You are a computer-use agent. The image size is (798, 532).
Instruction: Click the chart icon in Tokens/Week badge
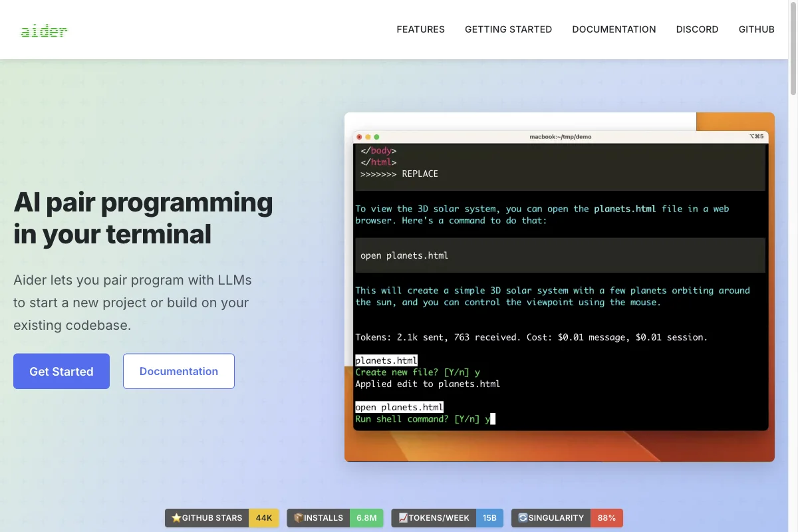click(403, 518)
